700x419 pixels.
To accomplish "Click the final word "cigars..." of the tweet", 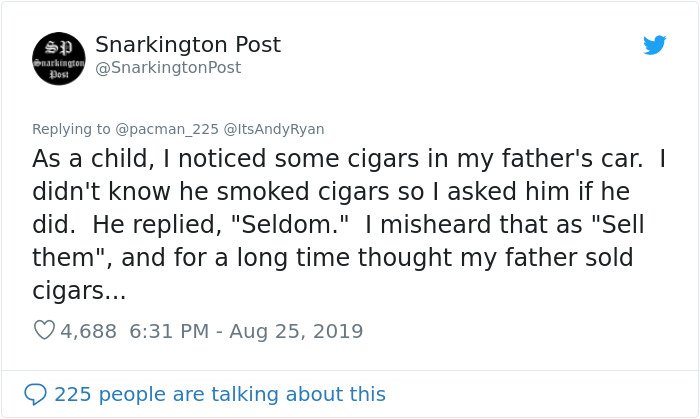I will 79,291.
